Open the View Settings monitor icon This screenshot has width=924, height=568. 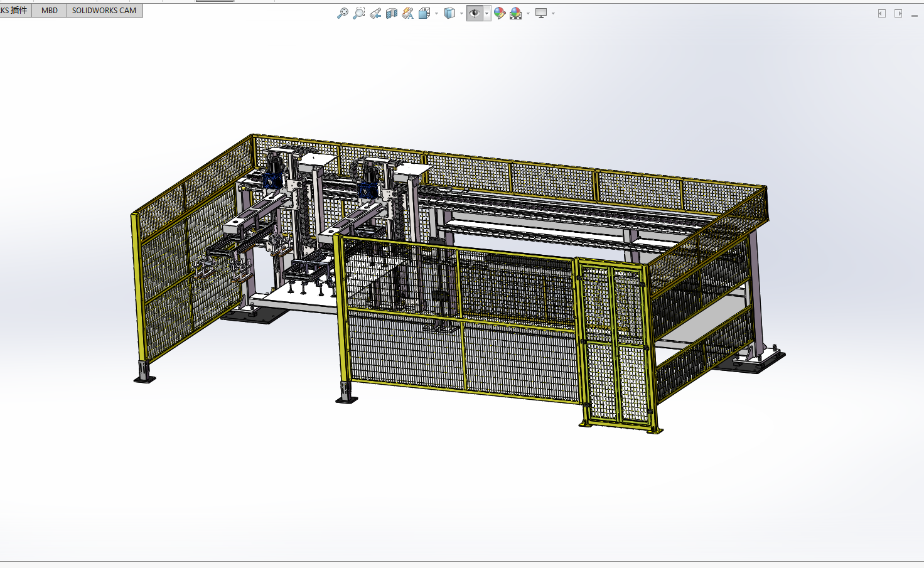point(541,13)
